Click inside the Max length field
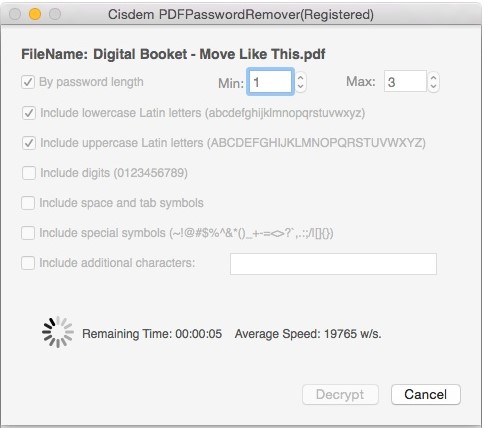The height and width of the screenshot is (428, 484). pos(405,81)
